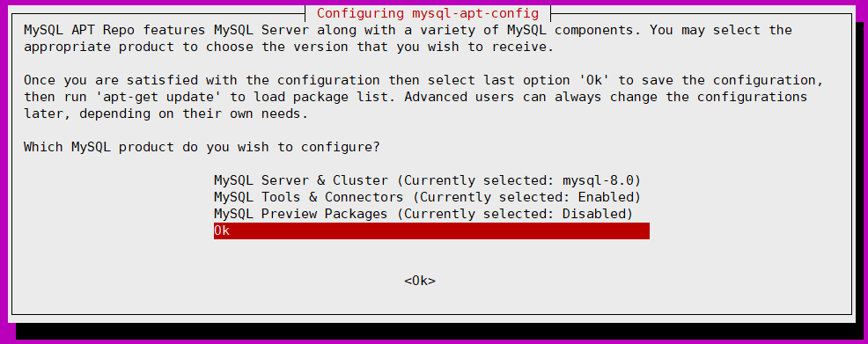Click the black shadow beneath the dialog
868x344 pixels.
tap(438, 331)
